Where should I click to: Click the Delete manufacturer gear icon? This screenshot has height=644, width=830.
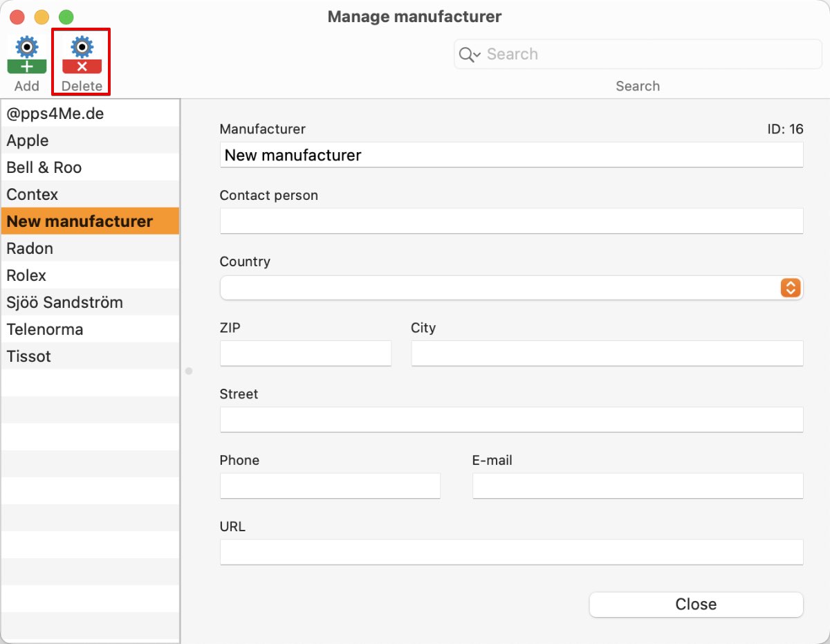point(82,55)
